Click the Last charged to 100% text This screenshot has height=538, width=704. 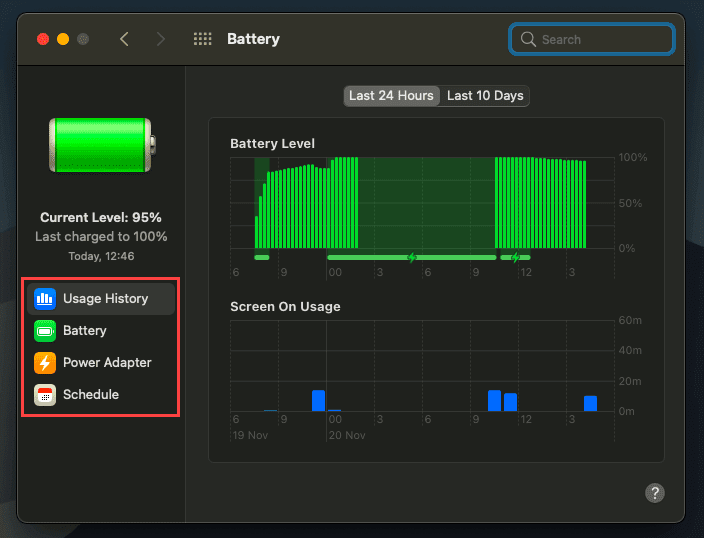coord(101,237)
